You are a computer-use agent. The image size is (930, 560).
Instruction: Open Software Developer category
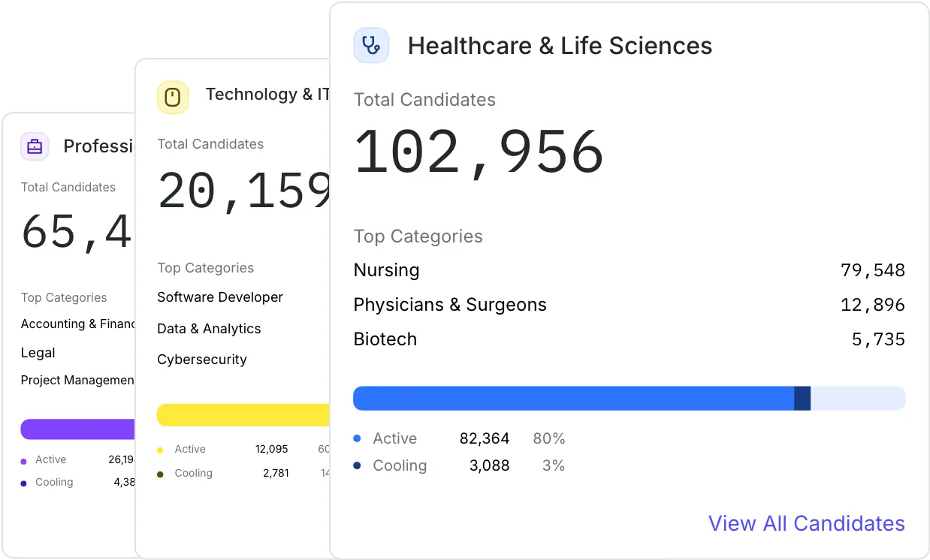tap(220, 297)
